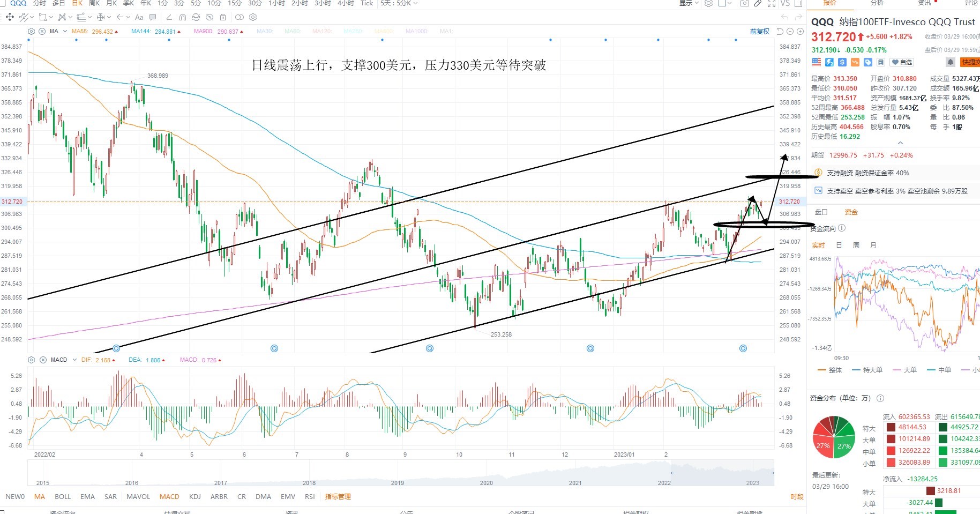The height and width of the screenshot is (514, 980).
Task: Click the blue lightning Level 2 icon
Action: tap(829, 62)
